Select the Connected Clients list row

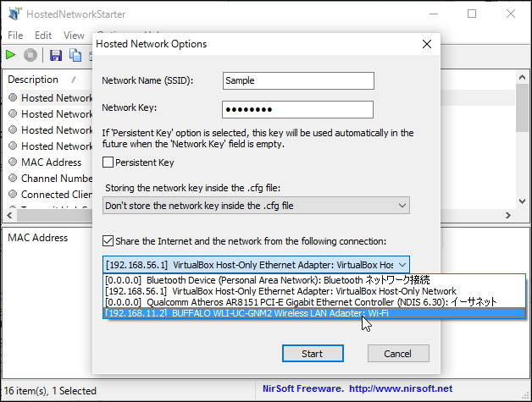point(51,194)
